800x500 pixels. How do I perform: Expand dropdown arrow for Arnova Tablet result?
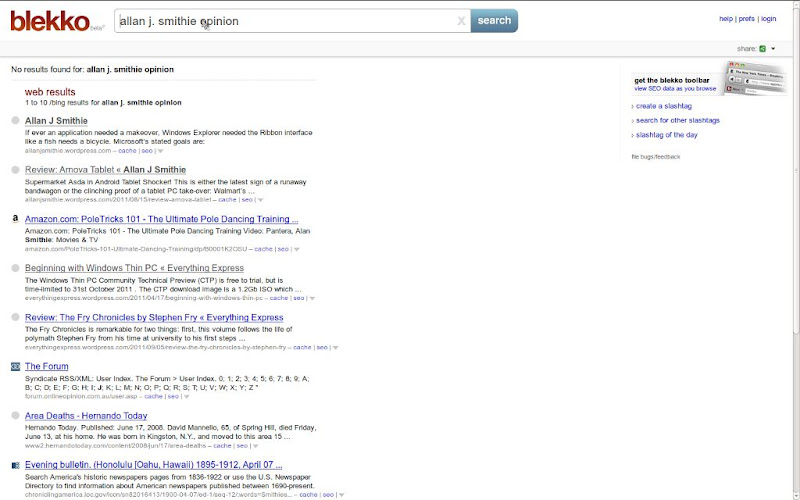point(260,200)
